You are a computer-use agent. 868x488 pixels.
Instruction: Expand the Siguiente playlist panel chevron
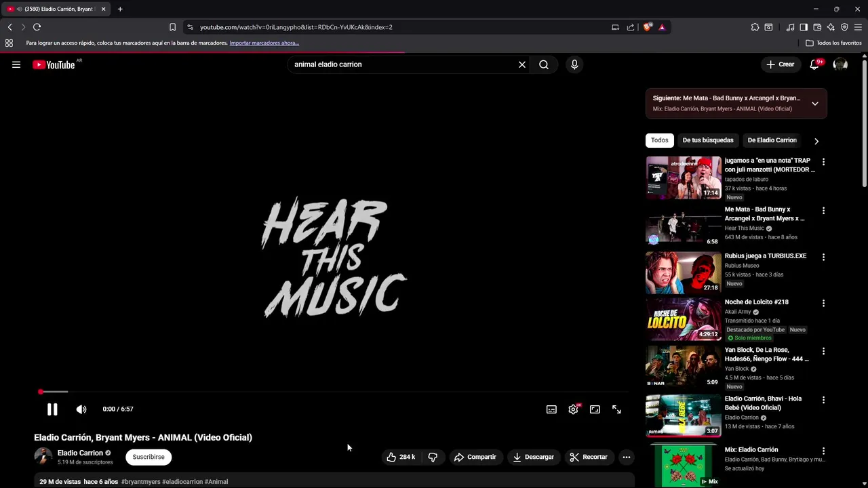pyautogui.click(x=815, y=104)
